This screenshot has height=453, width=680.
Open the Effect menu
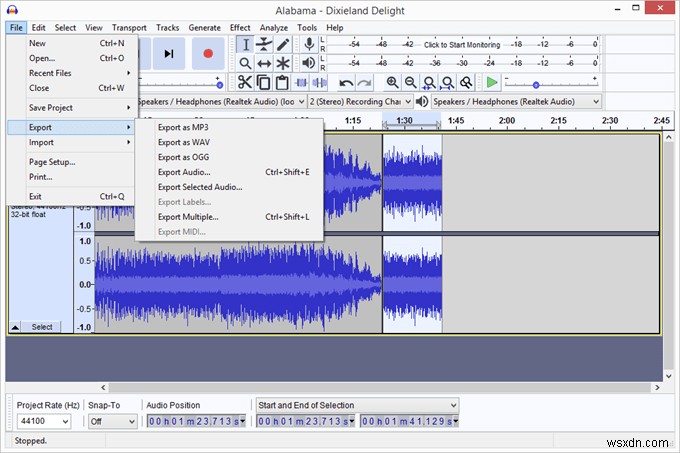240,28
